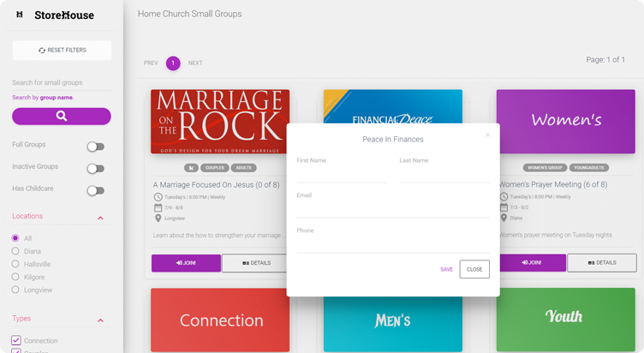Select the All location radio button
The image size is (644, 353).
(15, 238)
